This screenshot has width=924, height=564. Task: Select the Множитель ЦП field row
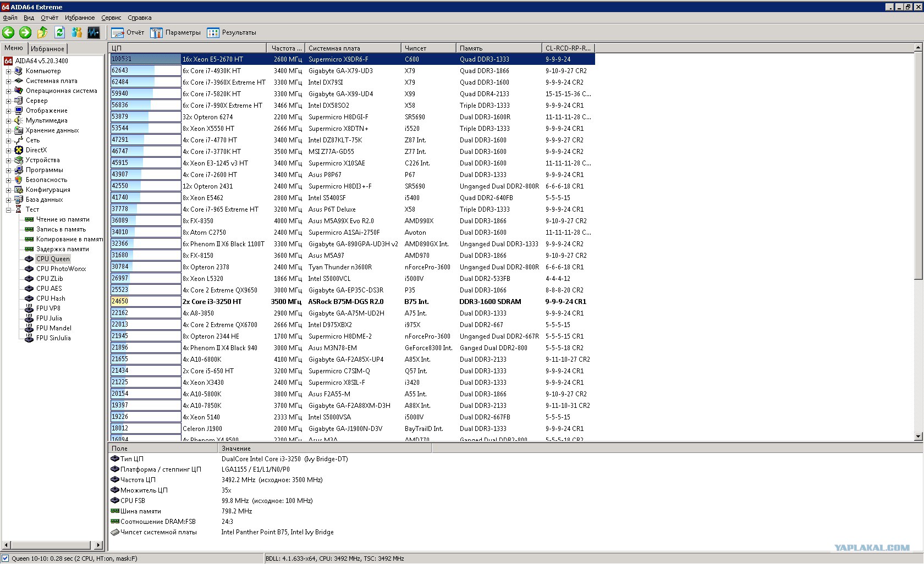tap(269, 490)
